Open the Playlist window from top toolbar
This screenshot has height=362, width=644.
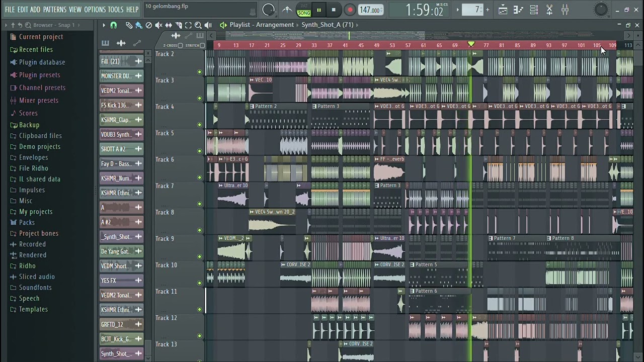[x=503, y=10]
